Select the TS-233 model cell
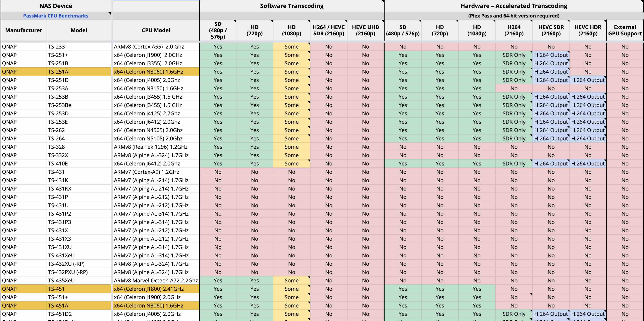Viewport: 644px width, 321px height. [x=79, y=47]
